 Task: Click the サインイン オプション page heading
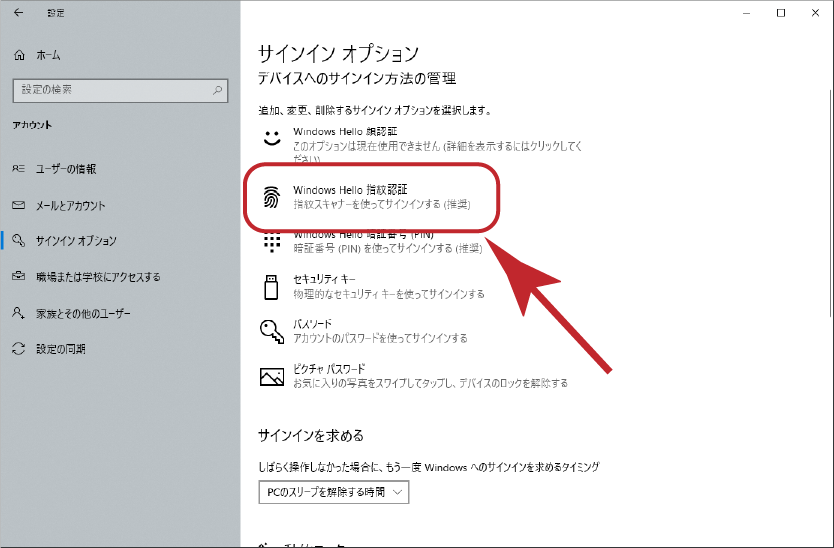[x=339, y=54]
